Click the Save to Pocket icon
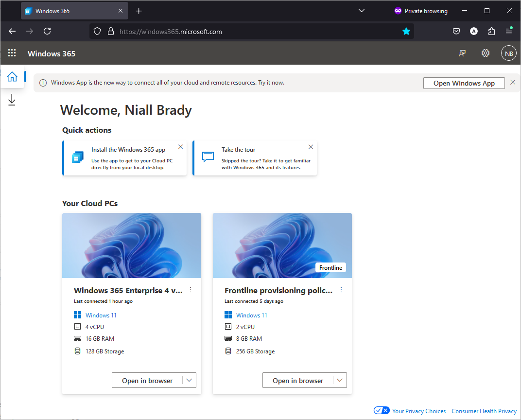Viewport: 521px width, 420px height. (x=456, y=31)
